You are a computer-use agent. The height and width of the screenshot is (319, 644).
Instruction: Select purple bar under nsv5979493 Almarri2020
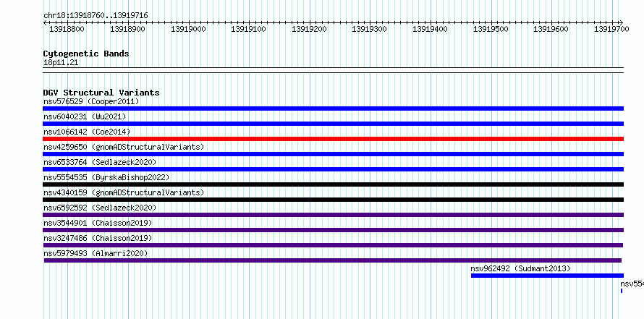(x=333, y=260)
